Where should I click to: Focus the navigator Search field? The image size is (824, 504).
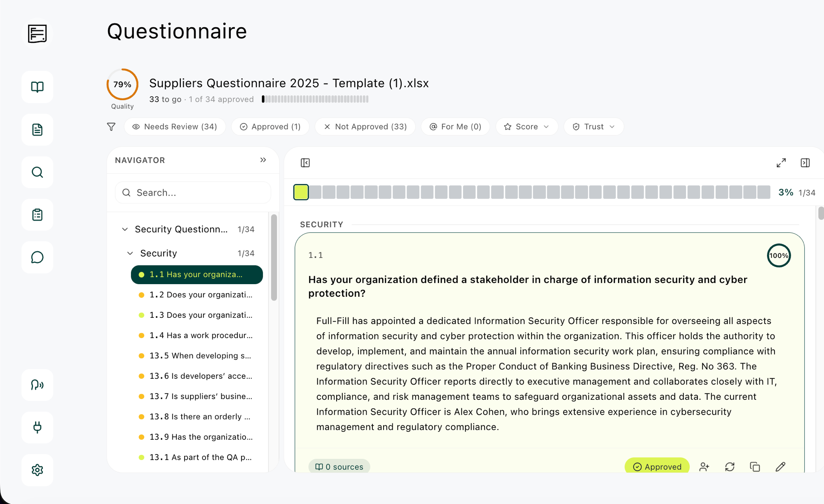click(x=193, y=193)
